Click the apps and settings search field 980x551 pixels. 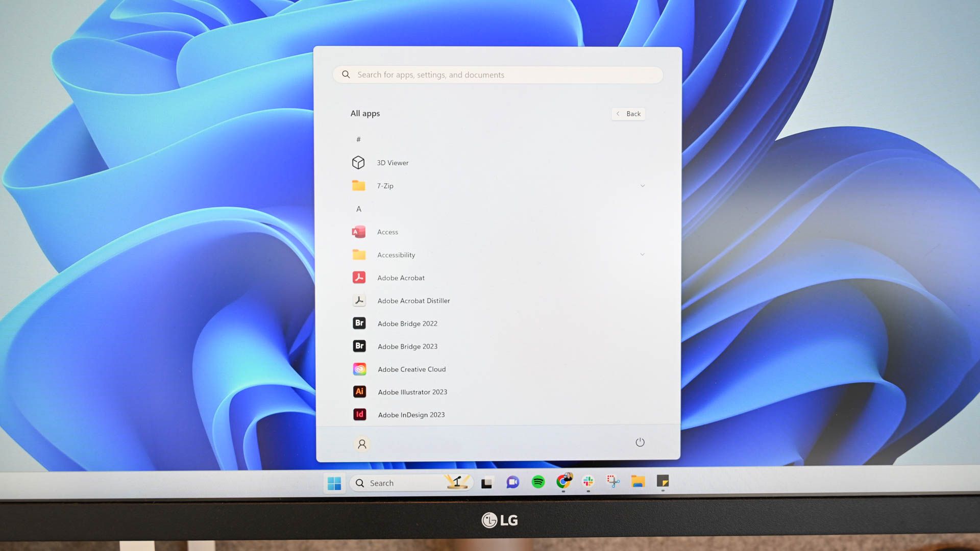(498, 74)
